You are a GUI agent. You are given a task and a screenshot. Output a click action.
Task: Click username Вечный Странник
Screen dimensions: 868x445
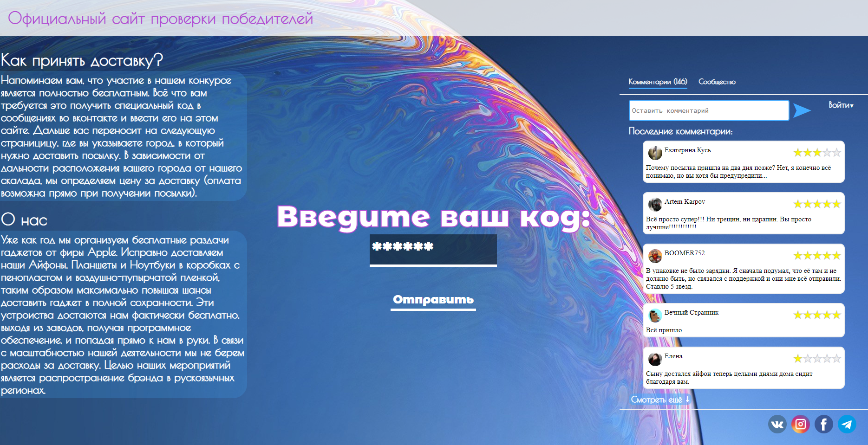pos(692,312)
